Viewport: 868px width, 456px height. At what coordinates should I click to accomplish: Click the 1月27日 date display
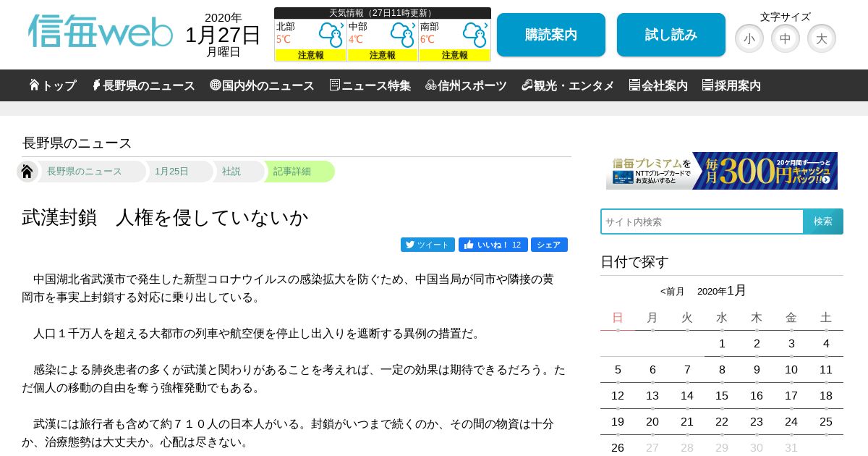(x=223, y=35)
